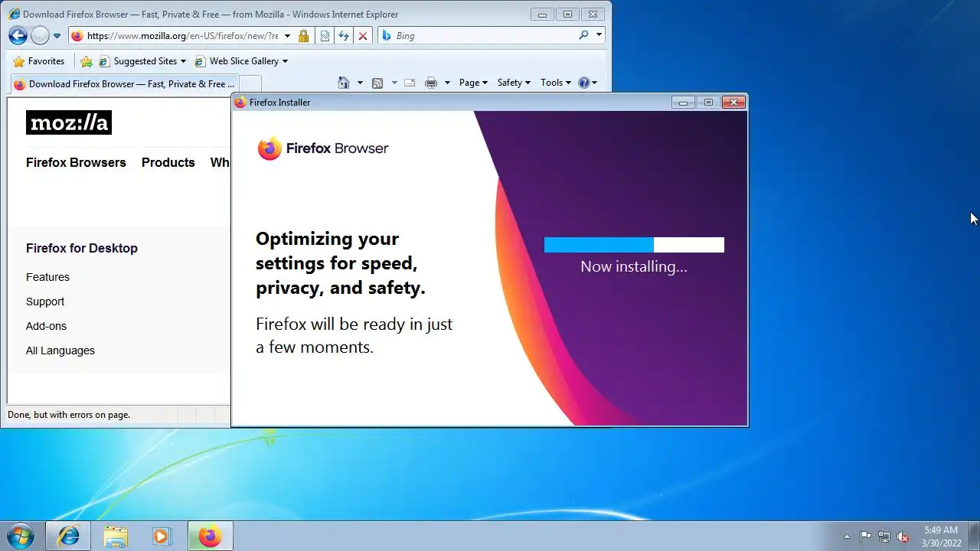Image resolution: width=980 pixels, height=551 pixels.
Task: Open the Safety menu
Action: (514, 83)
